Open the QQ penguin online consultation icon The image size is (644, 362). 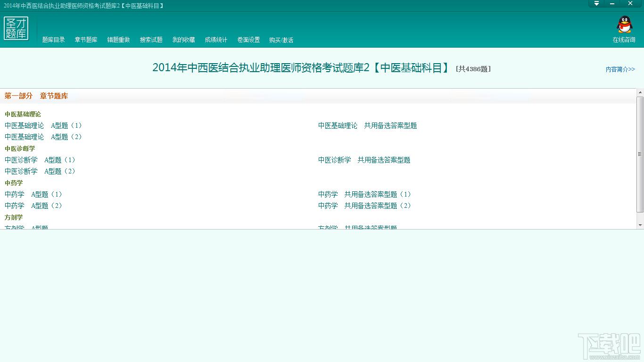pos(624,25)
